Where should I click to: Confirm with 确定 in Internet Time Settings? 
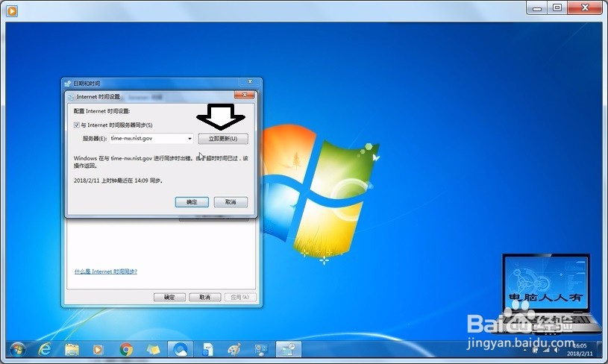(192, 202)
